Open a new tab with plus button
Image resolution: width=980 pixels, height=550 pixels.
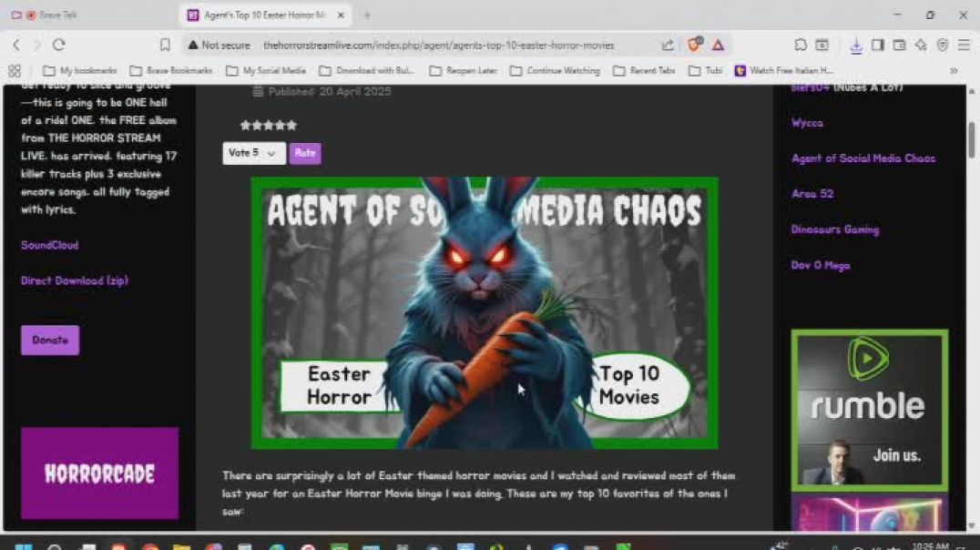[x=367, y=15]
